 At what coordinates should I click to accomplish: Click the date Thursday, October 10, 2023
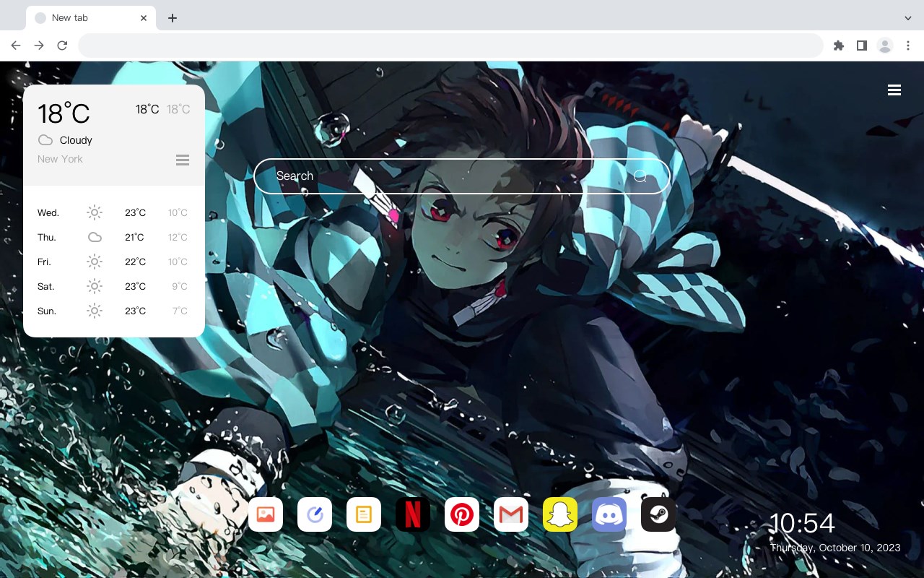tap(835, 548)
